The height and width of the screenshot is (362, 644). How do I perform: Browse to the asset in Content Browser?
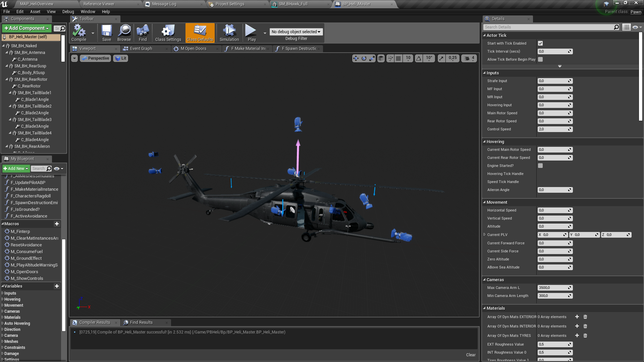click(124, 33)
